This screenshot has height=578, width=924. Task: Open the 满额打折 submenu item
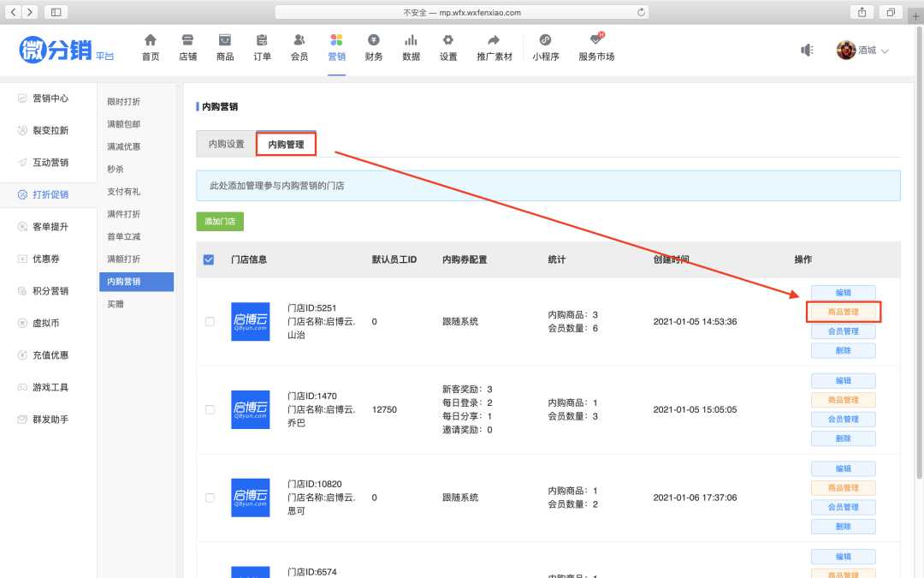click(124, 259)
